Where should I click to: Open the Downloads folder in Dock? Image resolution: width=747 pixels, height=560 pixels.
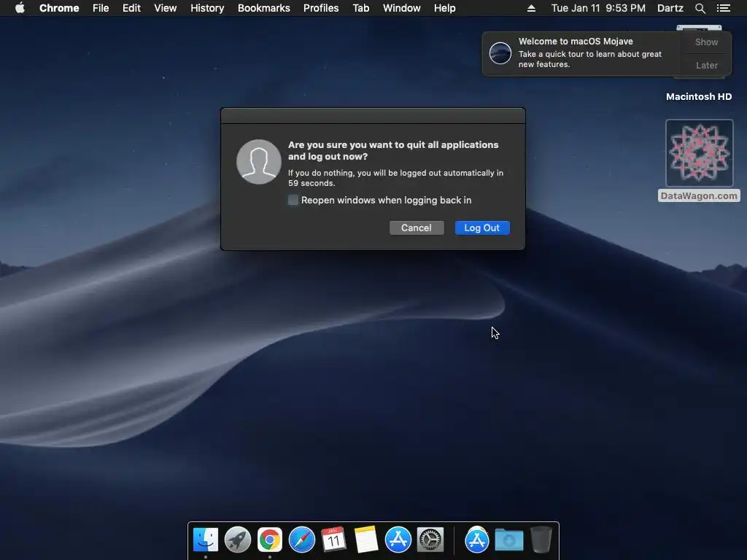(x=508, y=540)
